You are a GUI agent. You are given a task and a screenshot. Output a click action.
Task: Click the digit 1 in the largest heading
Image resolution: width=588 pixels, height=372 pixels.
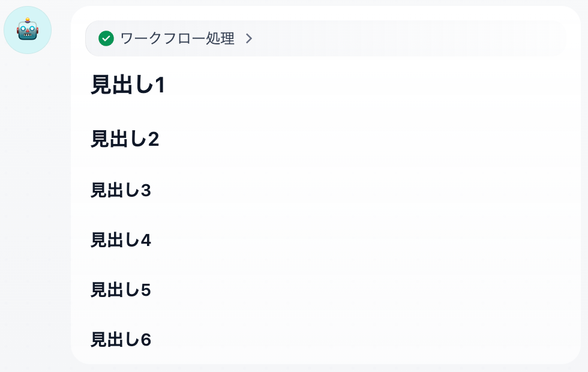(160, 85)
